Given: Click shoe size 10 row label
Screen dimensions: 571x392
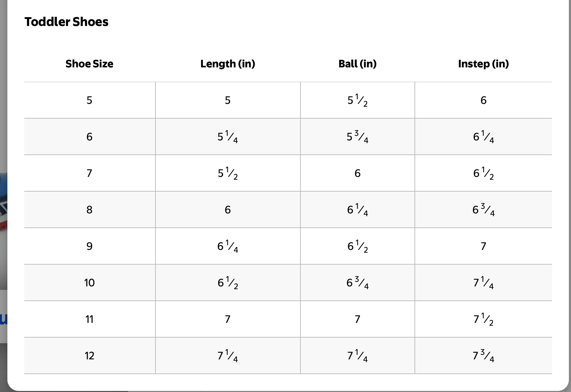Looking at the screenshot, I should pyautogui.click(x=89, y=283).
